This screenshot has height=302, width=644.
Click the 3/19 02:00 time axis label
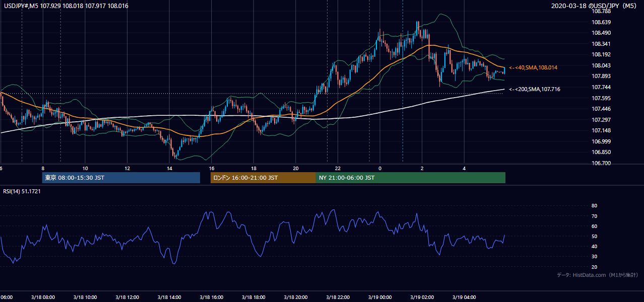pos(422,297)
